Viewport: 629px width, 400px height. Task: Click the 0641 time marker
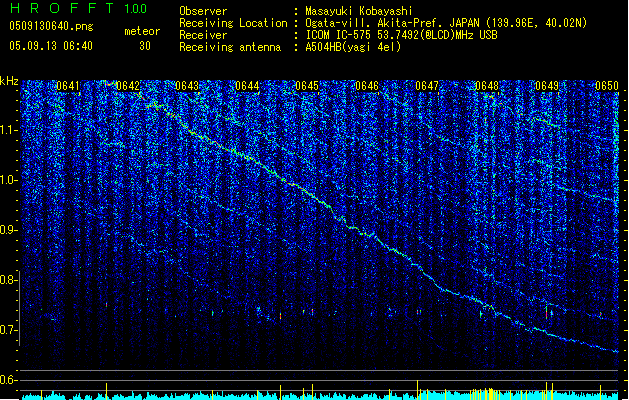click(x=68, y=86)
